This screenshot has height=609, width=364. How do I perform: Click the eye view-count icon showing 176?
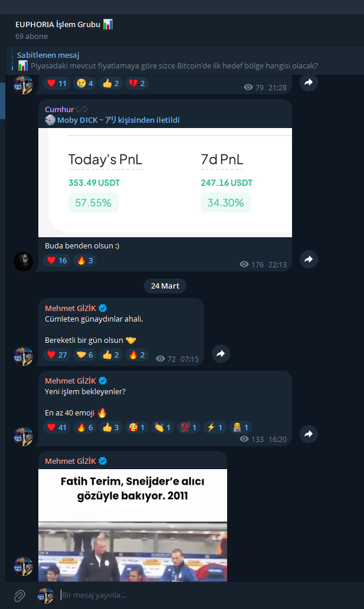pyautogui.click(x=243, y=264)
